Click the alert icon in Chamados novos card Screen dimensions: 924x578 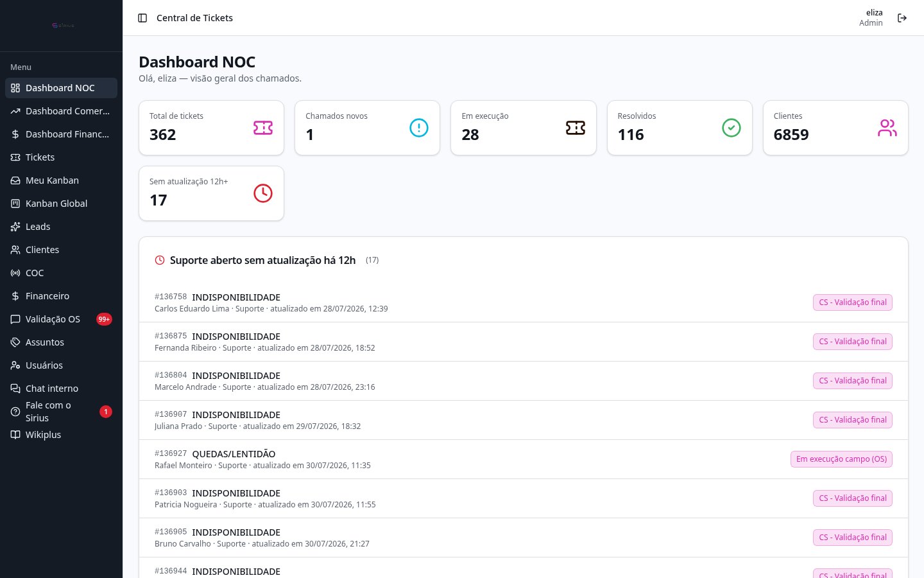click(x=419, y=128)
